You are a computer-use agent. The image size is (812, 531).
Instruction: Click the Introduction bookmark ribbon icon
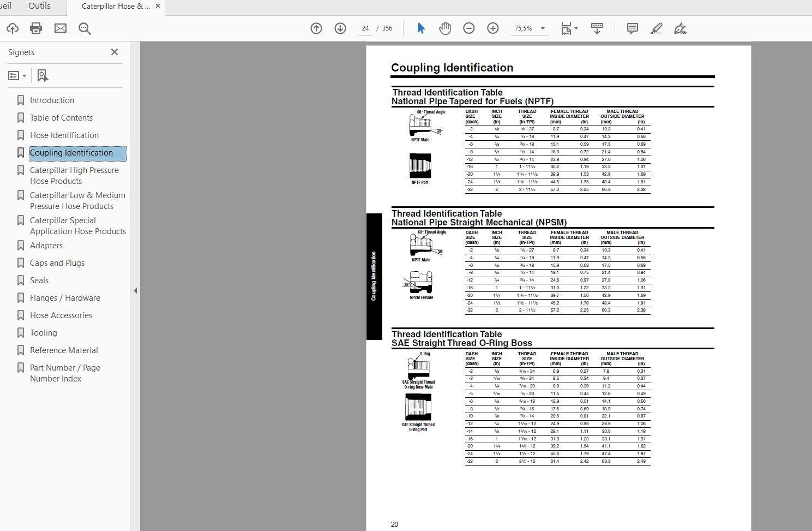pos(21,100)
